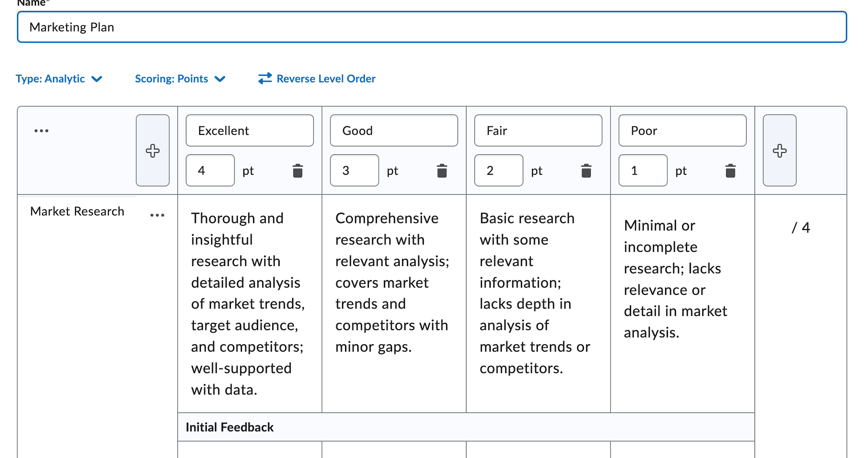The height and width of the screenshot is (458, 868).
Task: Edit the 3 pt points field
Action: click(354, 170)
